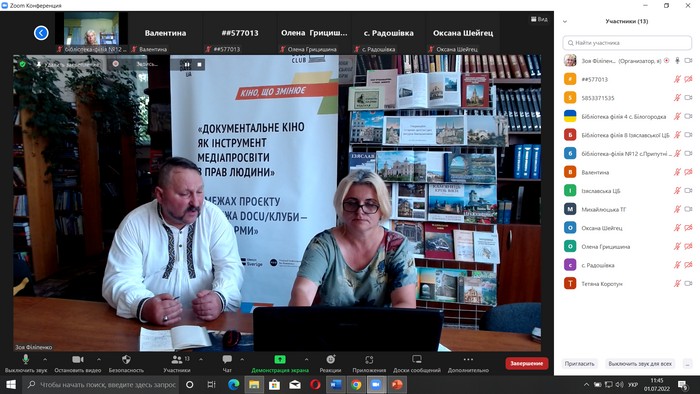The width and height of the screenshot is (700, 394).
Task: Open Chrome from the Windows taskbar
Action: tap(356, 385)
